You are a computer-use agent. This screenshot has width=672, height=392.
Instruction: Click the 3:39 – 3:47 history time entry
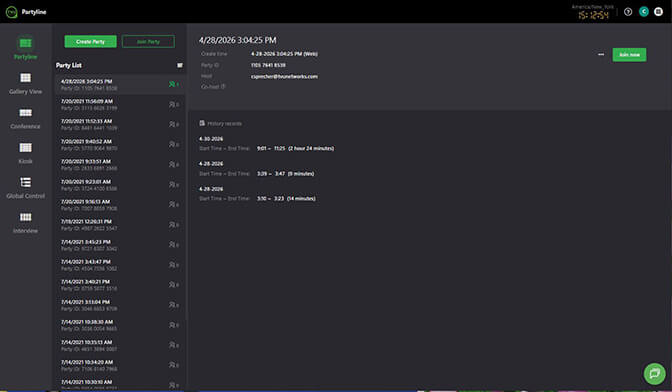(285, 174)
